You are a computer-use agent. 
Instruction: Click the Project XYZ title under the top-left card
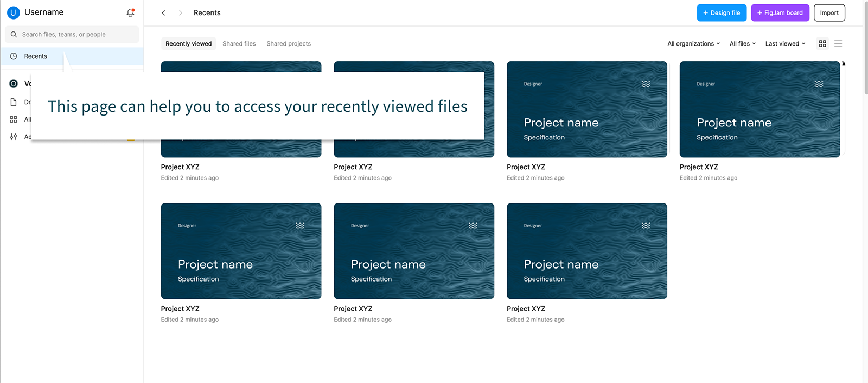pyautogui.click(x=180, y=167)
